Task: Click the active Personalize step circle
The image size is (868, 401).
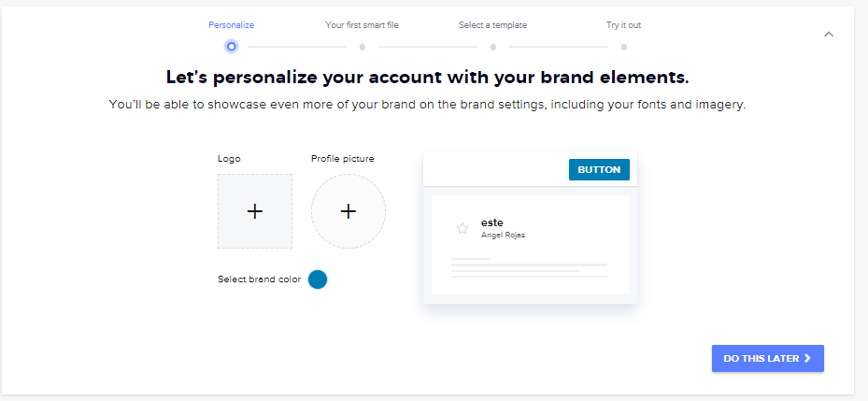Action: coord(231,46)
